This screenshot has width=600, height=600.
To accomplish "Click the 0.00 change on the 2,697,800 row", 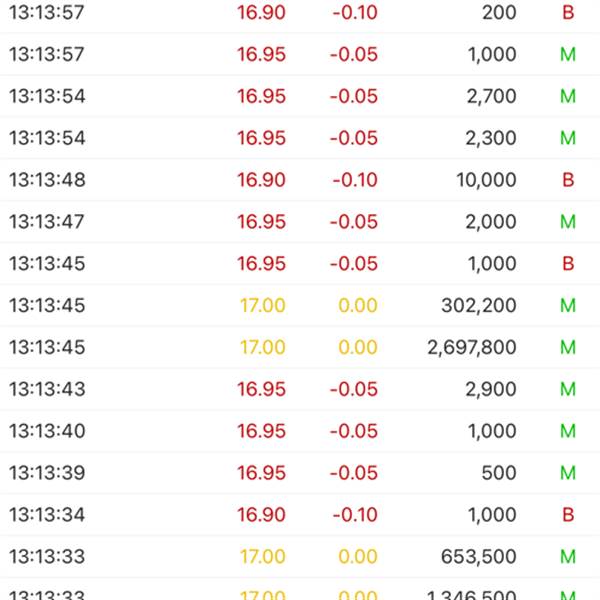I will click(x=357, y=348).
